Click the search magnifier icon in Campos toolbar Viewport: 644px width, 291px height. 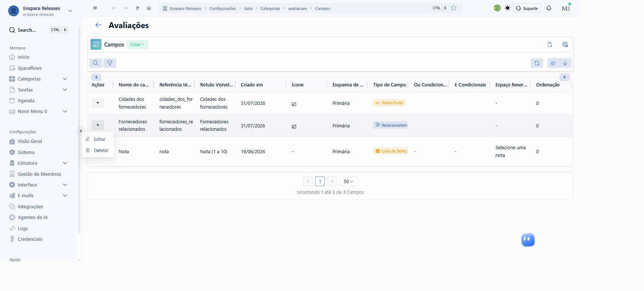[95, 63]
